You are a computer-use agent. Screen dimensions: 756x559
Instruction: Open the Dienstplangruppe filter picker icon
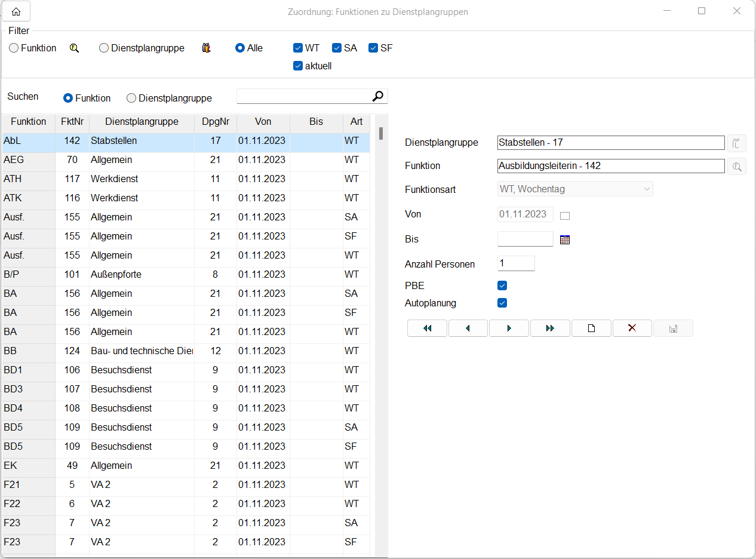(x=207, y=48)
